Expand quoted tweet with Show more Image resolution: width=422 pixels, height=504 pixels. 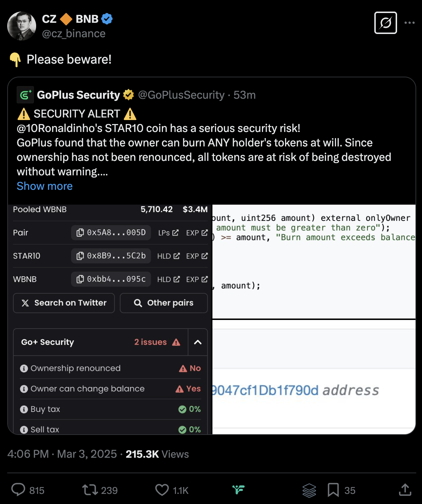tap(45, 186)
